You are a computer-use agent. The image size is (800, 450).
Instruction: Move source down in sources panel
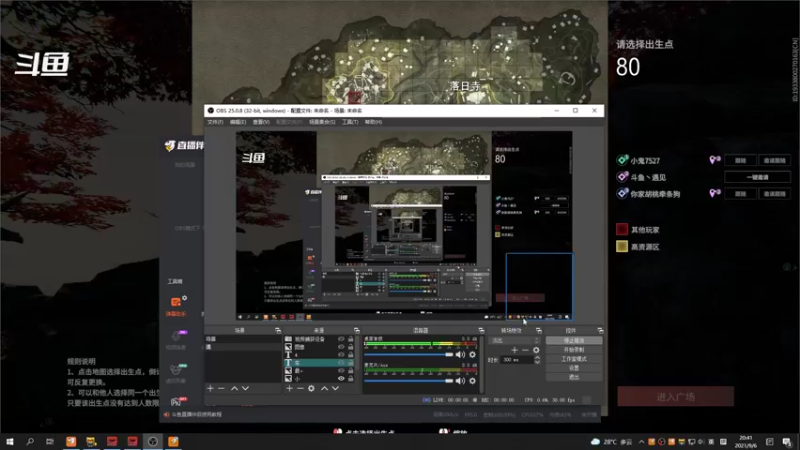click(335, 388)
